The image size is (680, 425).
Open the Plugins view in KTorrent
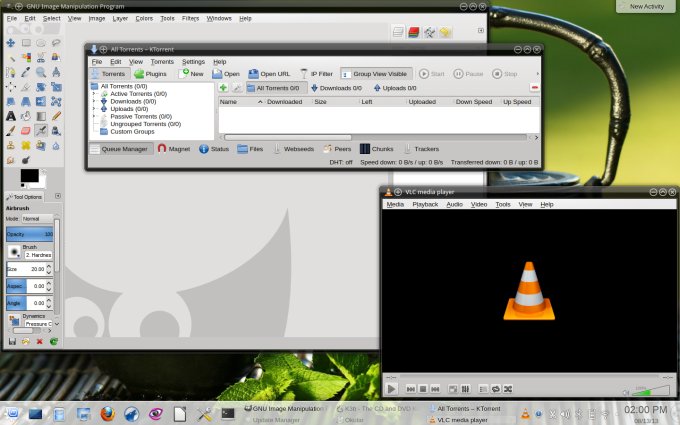coord(150,73)
